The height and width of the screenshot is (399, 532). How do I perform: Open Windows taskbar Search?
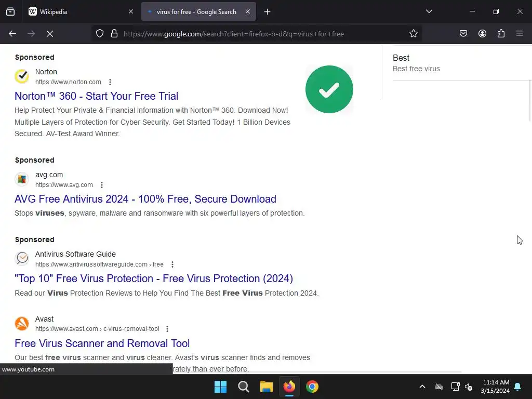click(244, 387)
